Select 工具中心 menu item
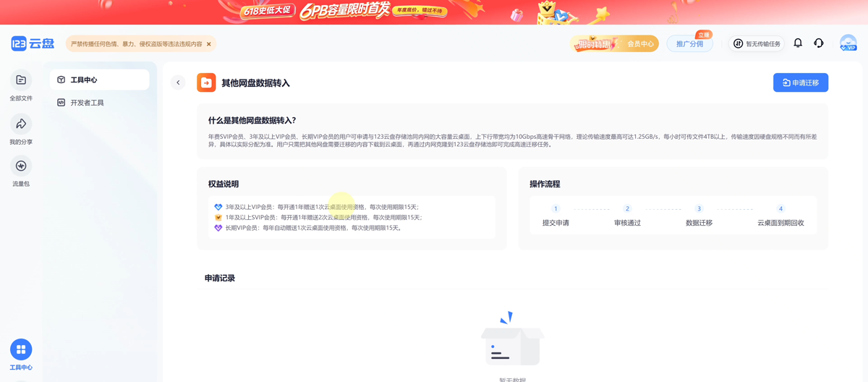Viewport: 868px width, 382px height. click(100, 80)
